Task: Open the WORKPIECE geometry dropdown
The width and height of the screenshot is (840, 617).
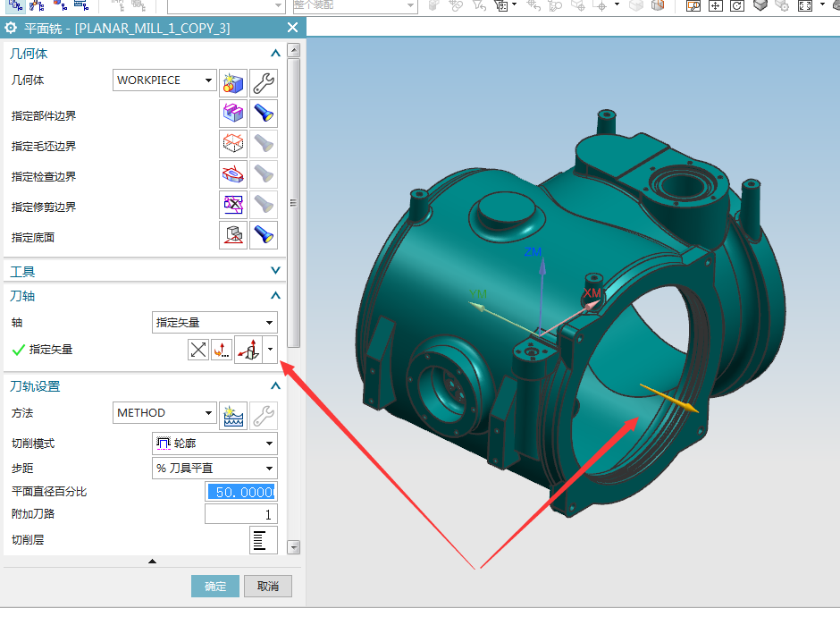Action: [x=165, y=80]
